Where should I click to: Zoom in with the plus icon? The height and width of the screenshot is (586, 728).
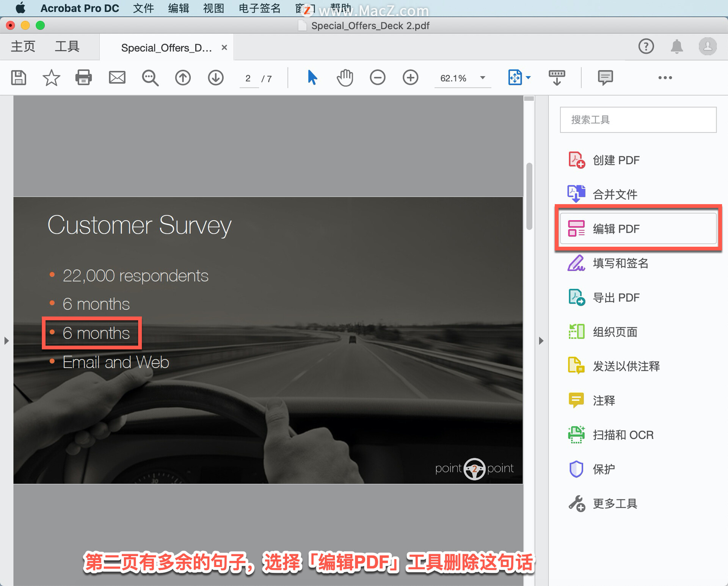pos(410,78)
